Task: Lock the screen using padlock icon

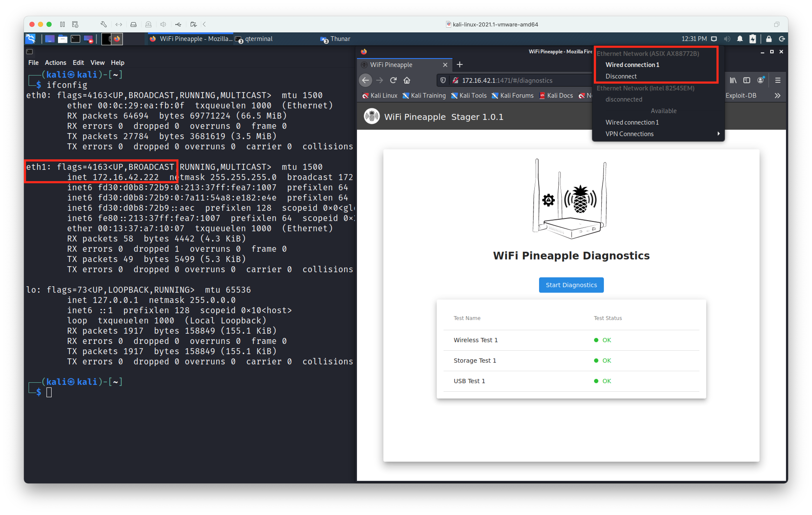Action: [769, 39]
